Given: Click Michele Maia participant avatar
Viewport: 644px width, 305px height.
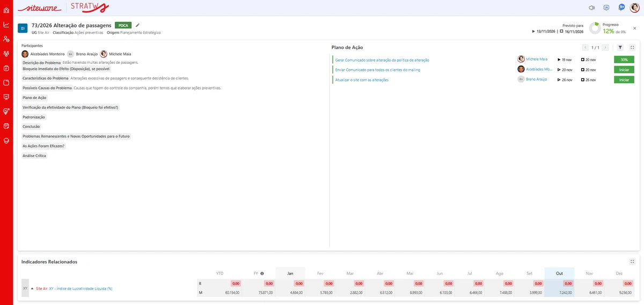Looking at the screenshot, I should click(104, 54).
